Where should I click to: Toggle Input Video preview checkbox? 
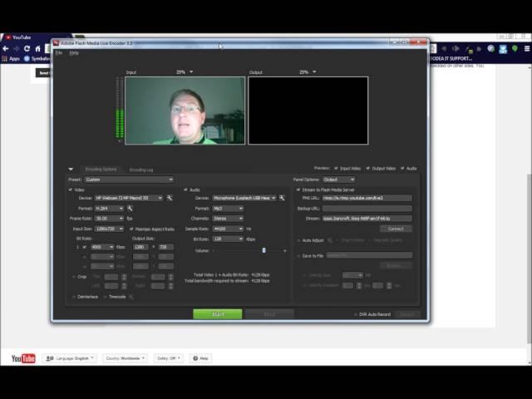[x=336, y=168]
